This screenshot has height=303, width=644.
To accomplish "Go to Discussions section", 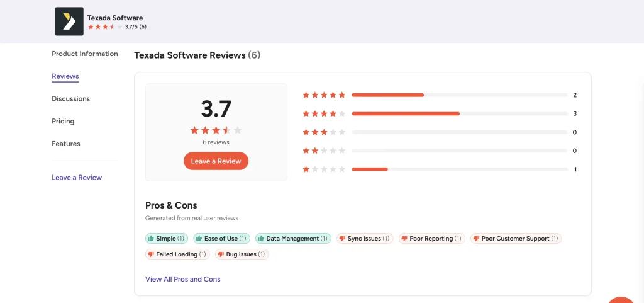I will coord(70,99).
